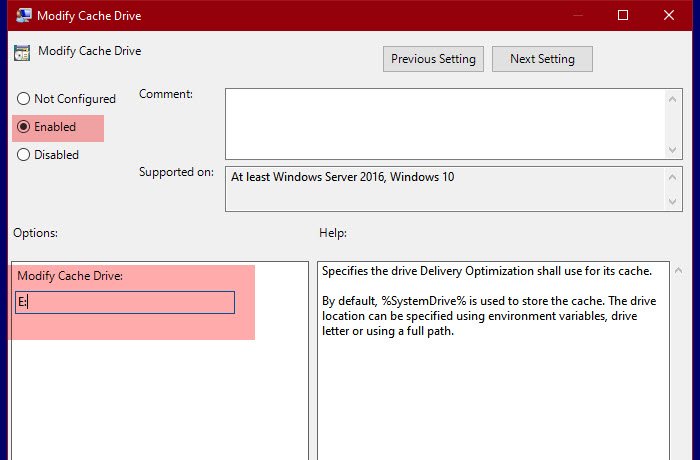
Task: Maximize the Modify Cache Drive window
Action: (623, 15)
